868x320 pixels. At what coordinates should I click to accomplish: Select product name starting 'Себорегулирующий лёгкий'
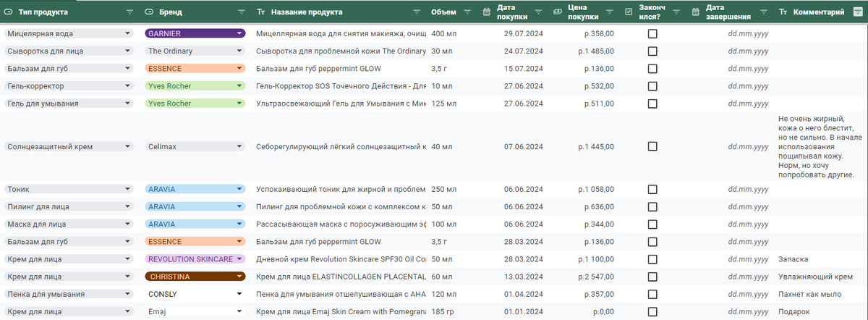pos(340,146)
